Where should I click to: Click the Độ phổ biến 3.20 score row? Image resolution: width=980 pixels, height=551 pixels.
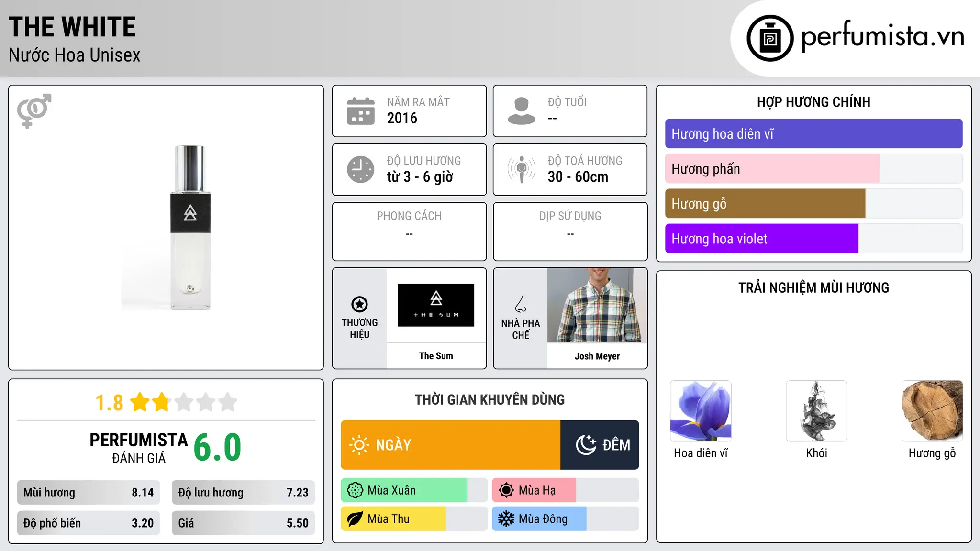pyautogui.click(x=89, y=523)
